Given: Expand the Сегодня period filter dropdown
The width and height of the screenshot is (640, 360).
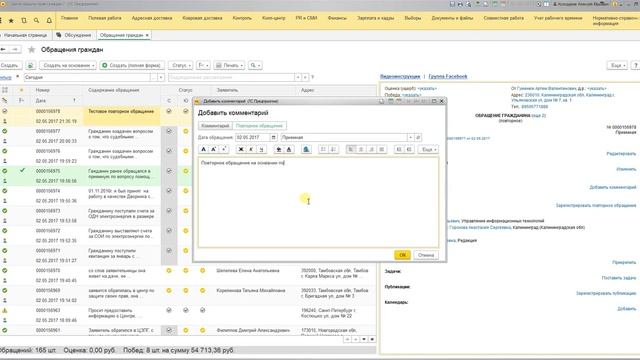Looking at the screenshot, I should [161, 78].
